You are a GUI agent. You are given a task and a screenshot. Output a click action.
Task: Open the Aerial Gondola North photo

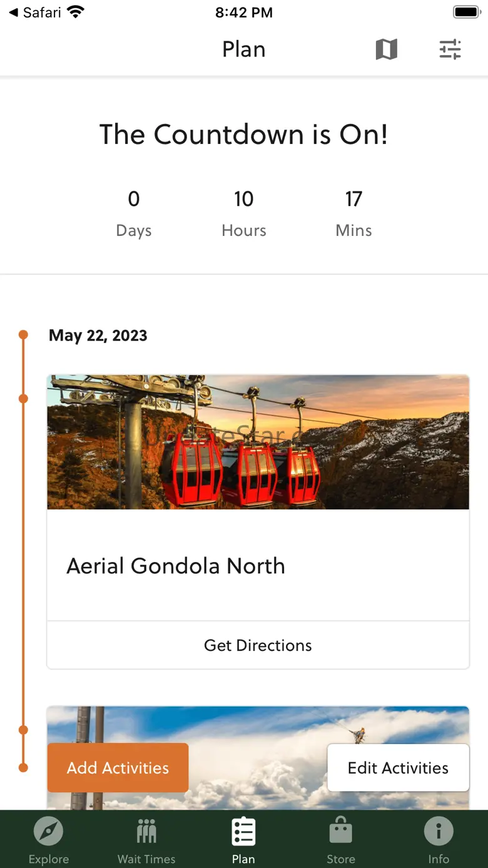258,442
